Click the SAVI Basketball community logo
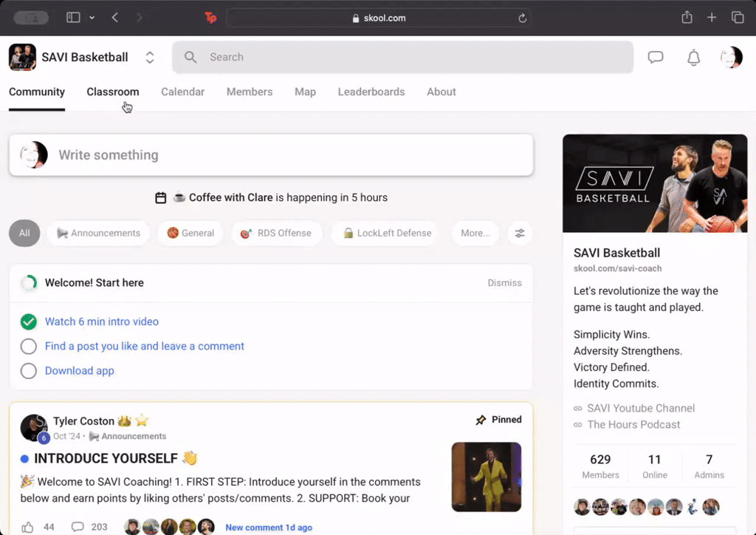The height and width of the screenshot is (535, 756). (22, 57)
